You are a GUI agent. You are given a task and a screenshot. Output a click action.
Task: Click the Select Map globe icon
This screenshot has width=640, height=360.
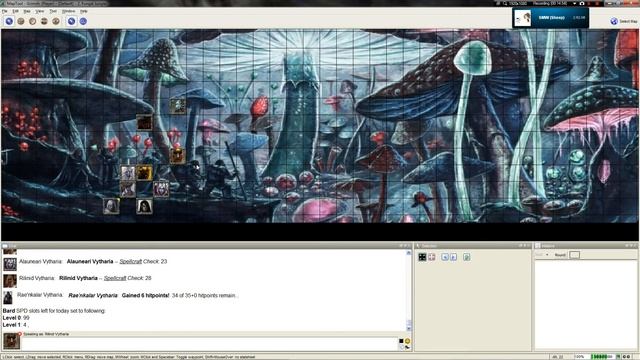click(614, 21)
